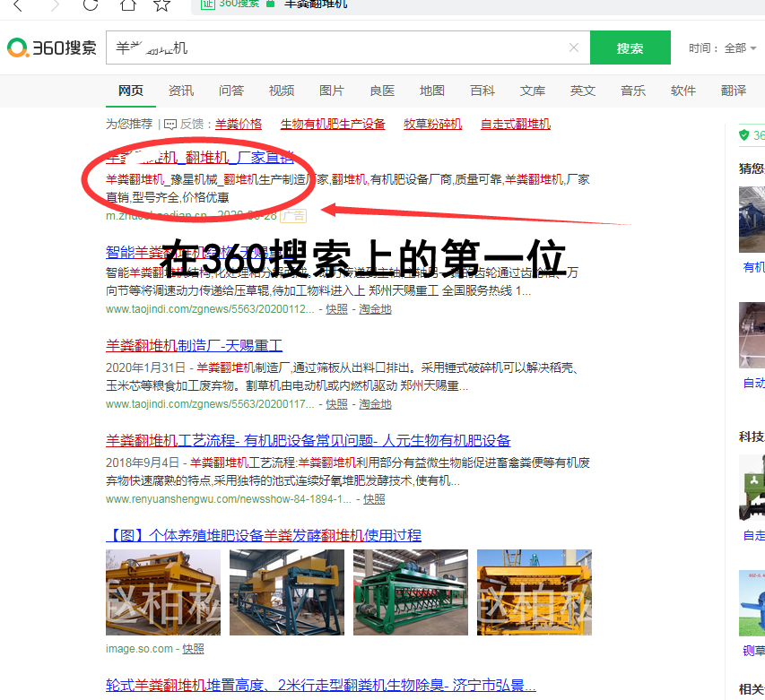This screenshot has width=765, height=700.
Task: Select the 网页 tab
Action: [x=131, y=91]
